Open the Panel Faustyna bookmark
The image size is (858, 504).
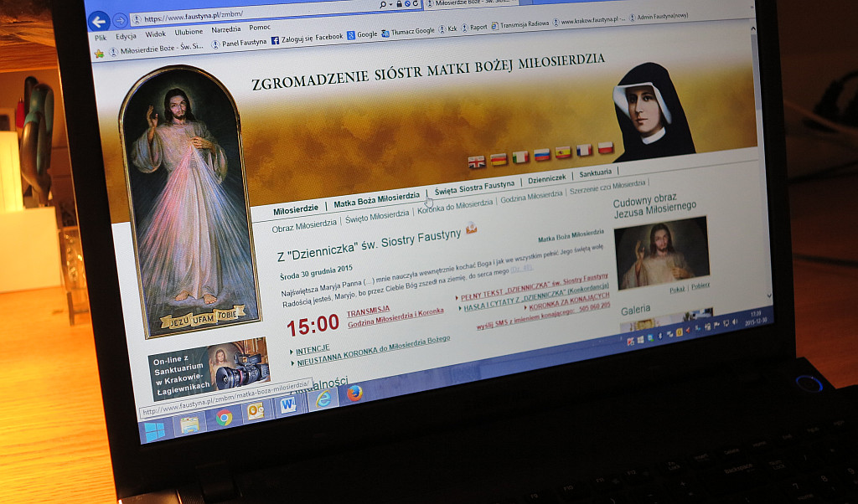(x=239, y=43)
